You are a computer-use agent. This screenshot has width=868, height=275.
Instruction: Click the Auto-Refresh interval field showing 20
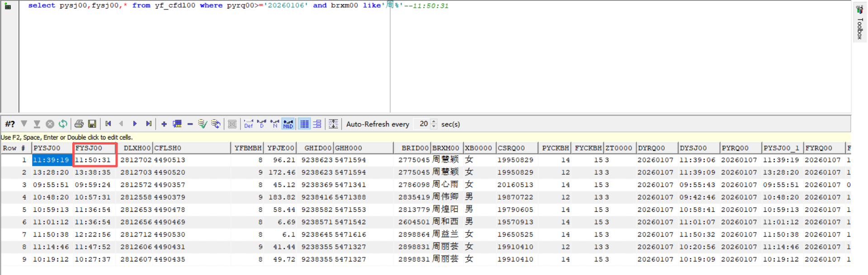[422, 124]
